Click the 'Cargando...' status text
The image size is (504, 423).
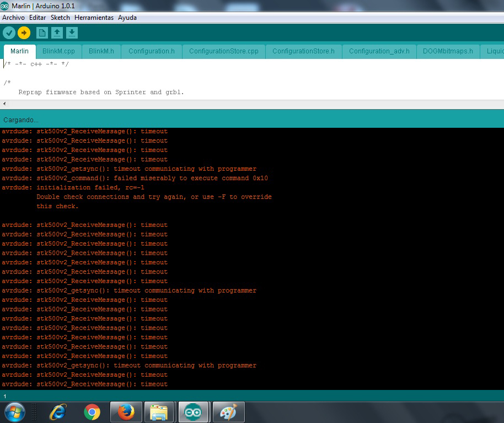pyautogui.click(x=20, y=120)
